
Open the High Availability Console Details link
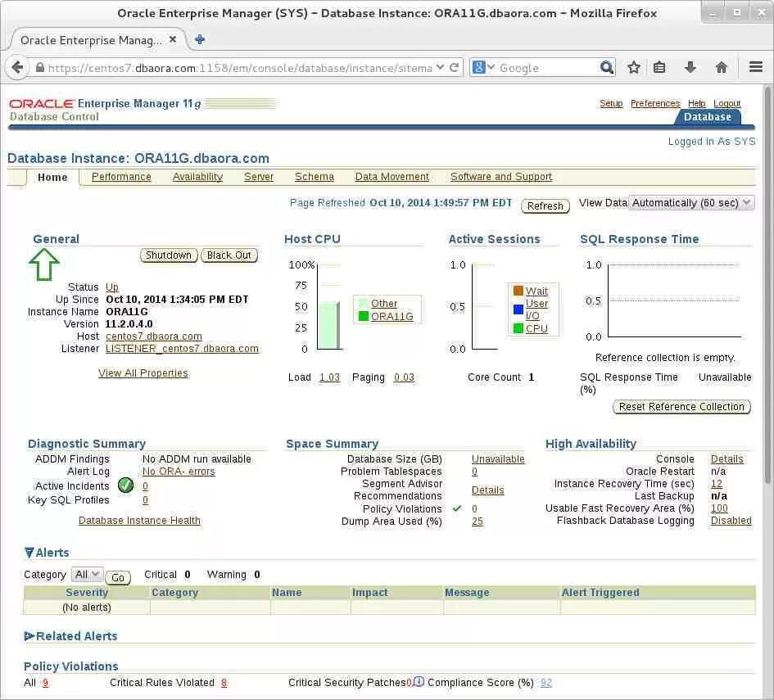(726, 458)
